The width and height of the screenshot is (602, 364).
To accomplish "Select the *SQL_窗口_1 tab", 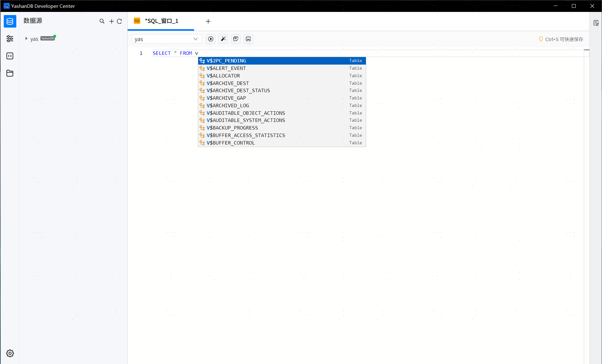I will point(161,21).
